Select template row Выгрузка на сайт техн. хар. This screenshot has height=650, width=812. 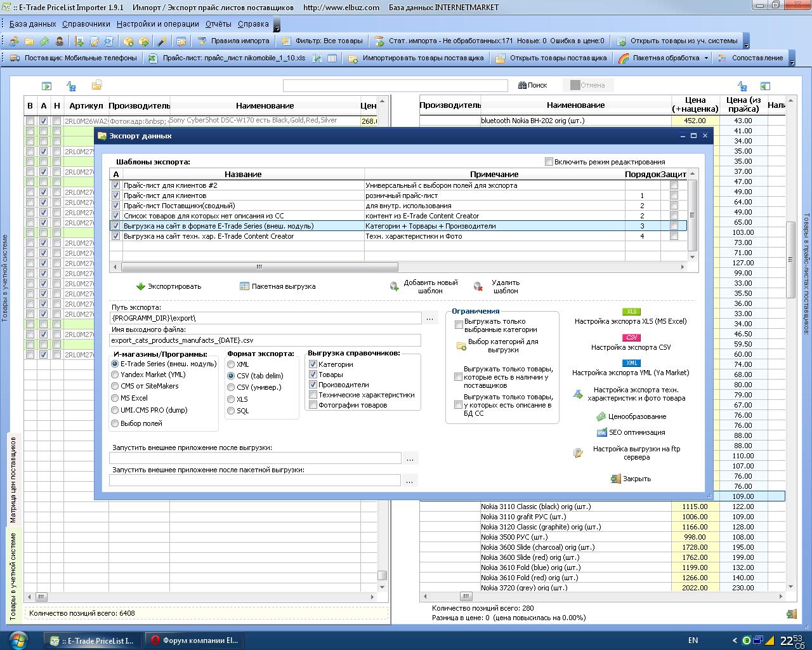tap(398, 236)
